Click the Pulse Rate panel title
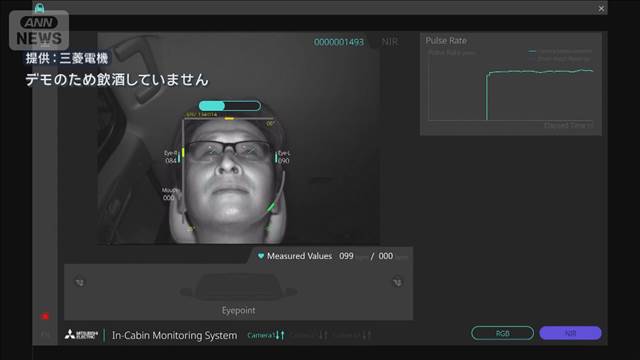 [446, 40]
